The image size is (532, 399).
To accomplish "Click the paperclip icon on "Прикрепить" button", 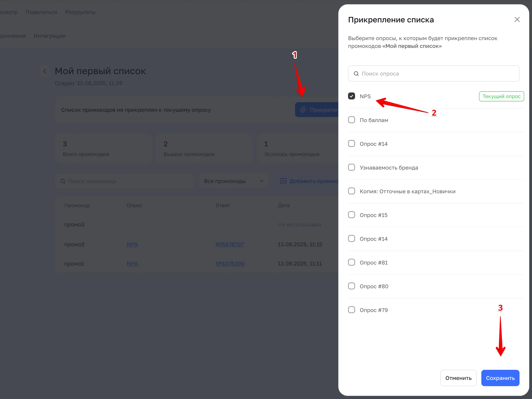I will pyautogui.click(x=303, y=110).
